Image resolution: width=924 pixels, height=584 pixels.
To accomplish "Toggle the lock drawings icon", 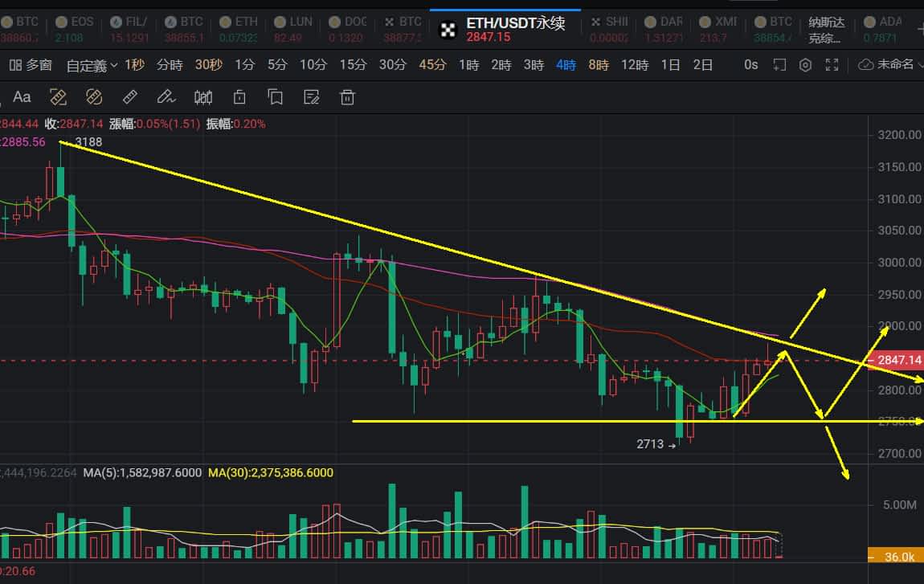I will click(239, 97).
